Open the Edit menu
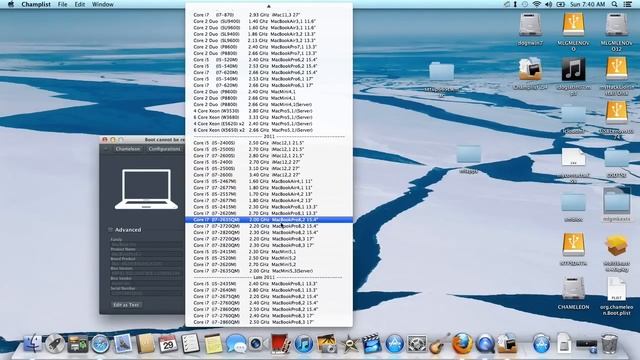Viewport: 640px width, 360px height. pyautogui.click(x=80, y=4)
